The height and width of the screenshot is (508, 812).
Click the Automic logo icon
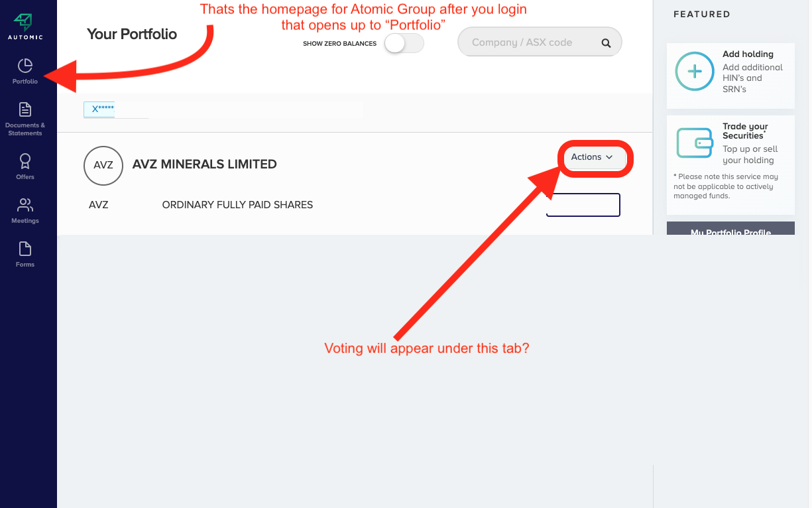click(24, 21)
